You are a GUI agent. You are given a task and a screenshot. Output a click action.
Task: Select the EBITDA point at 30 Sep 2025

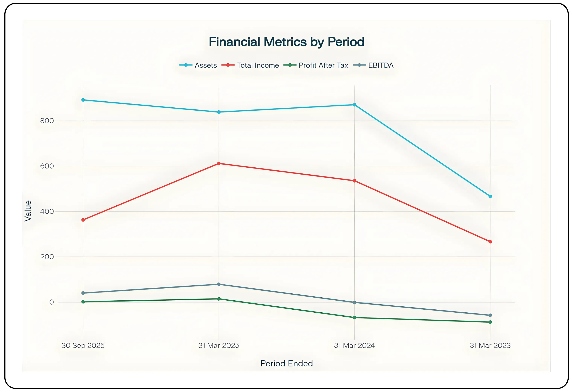[83, 293]
